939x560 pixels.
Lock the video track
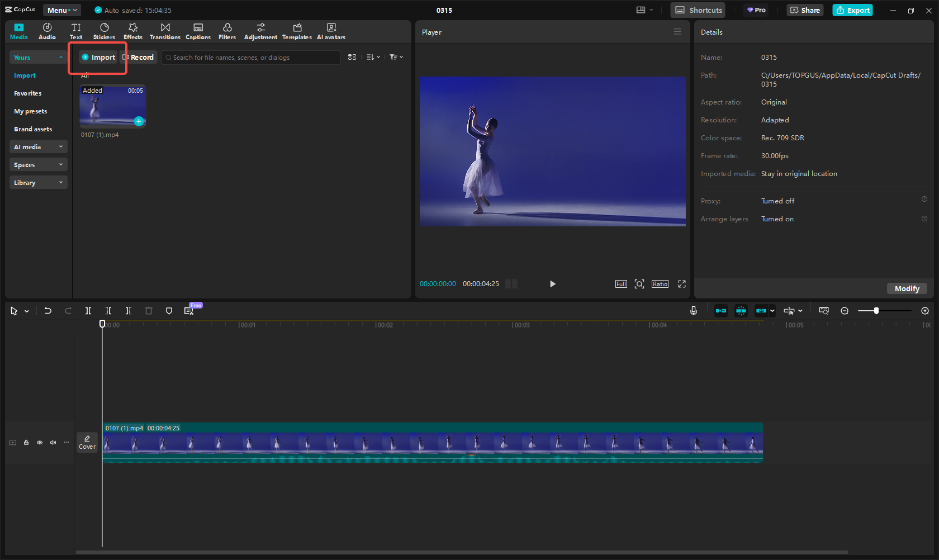[26, 443]
